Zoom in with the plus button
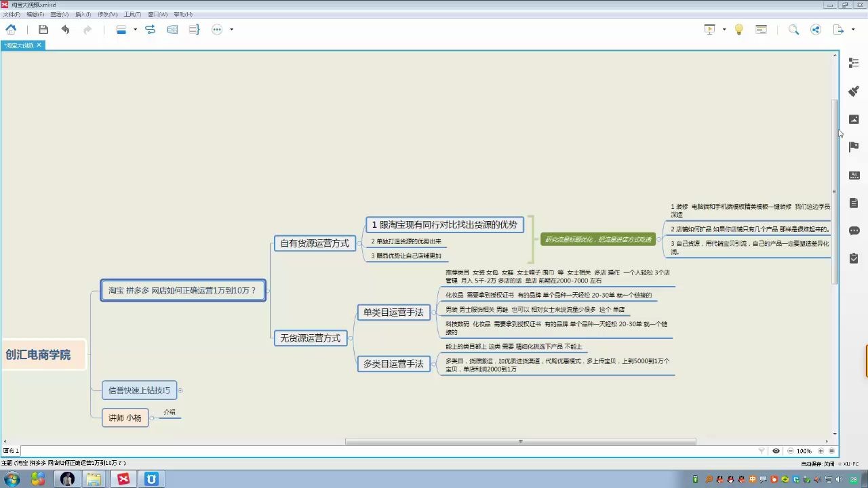The width and height of the screenshot is (868, 488). click(821, 451)
